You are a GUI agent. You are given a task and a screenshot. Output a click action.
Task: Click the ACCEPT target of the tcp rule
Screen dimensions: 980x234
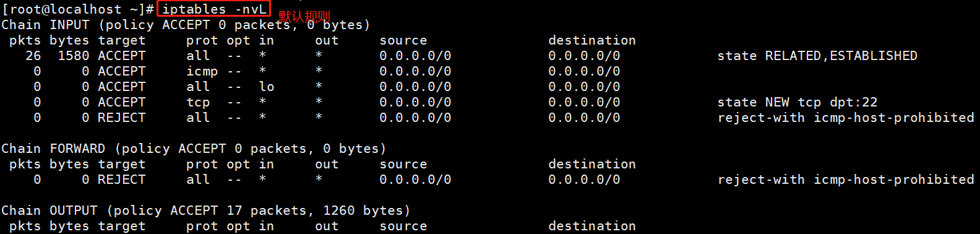click(122, 102)
